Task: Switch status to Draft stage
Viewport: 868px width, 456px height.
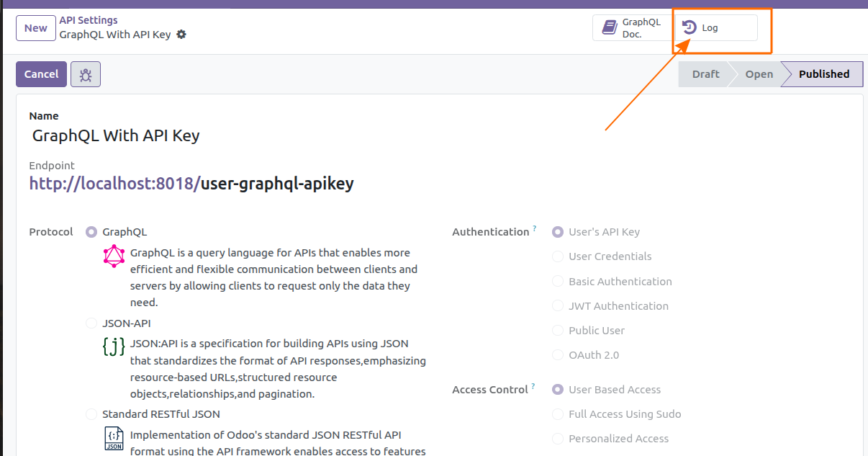Action: pos(705,74)
